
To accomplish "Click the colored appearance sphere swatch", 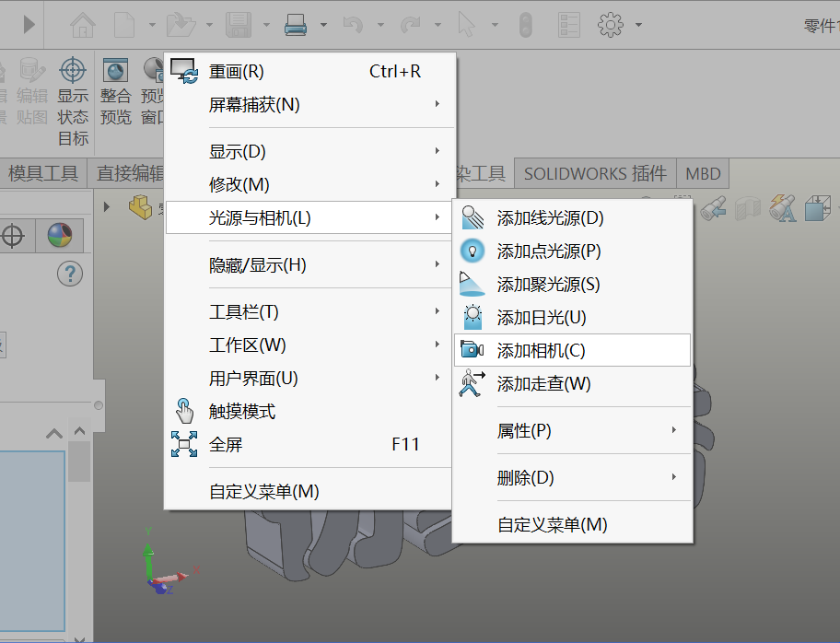I will click(60, 236).
